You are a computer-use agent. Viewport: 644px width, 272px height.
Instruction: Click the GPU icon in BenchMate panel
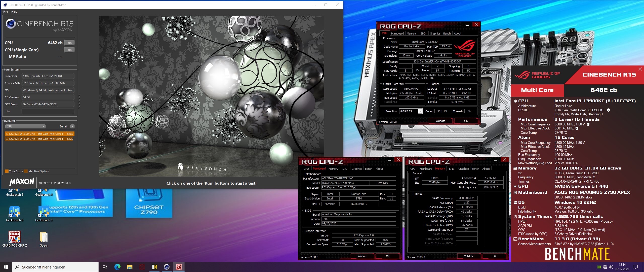tap(515, 186)
